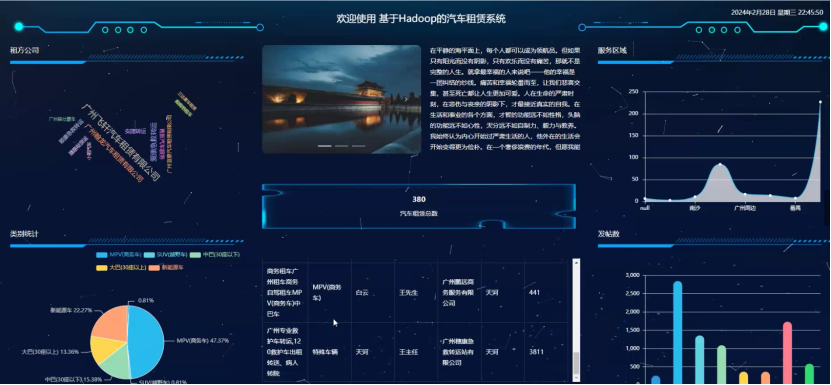Image resolution: width=831 pixels, height=385 pixels.
Task: Open the night palace carousel image
Action: (341, 99)
